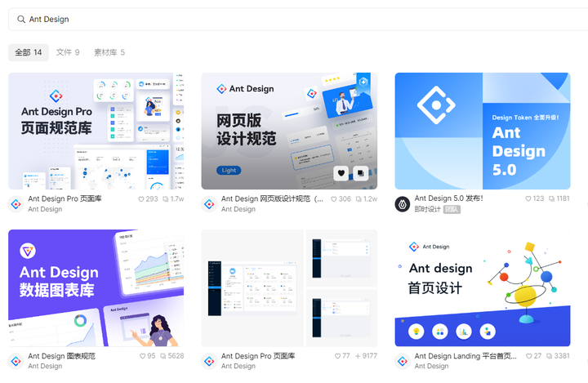
Task: Click heart icon with 306 likes
Action: 333,199
